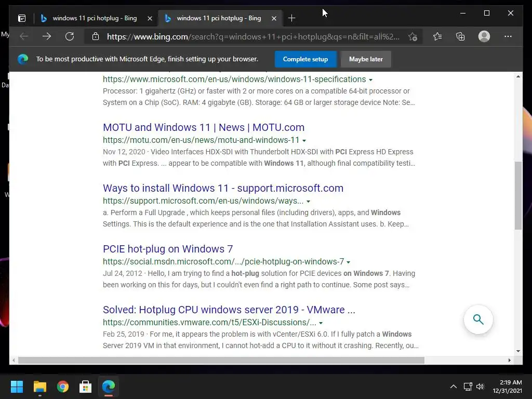Open the tab actions menu icon

point(22,18)
